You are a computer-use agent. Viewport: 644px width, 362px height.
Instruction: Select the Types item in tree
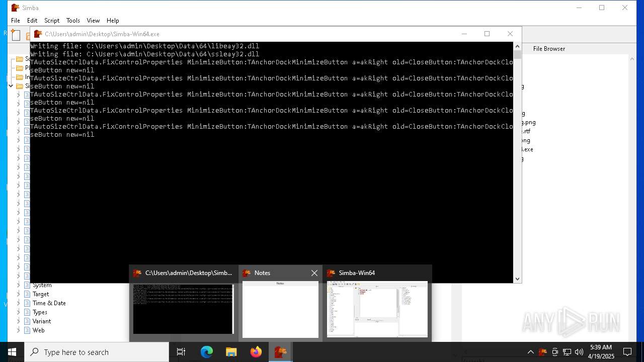(40, 312)
